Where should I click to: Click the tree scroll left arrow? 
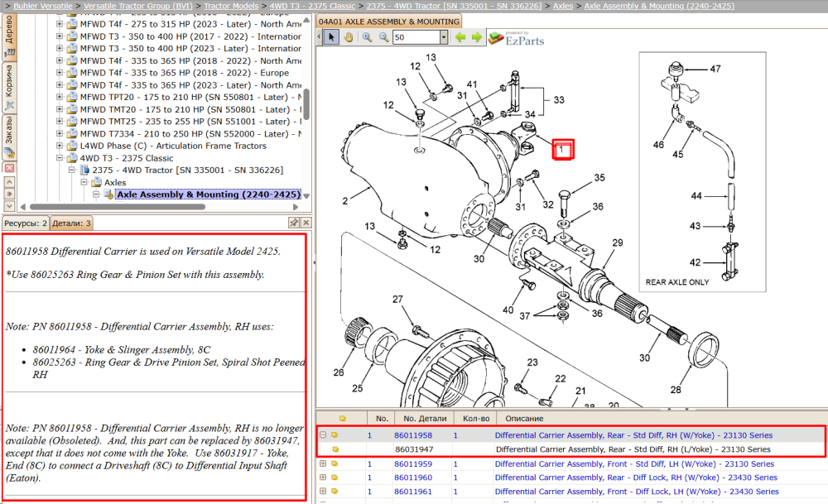point(22,207)
